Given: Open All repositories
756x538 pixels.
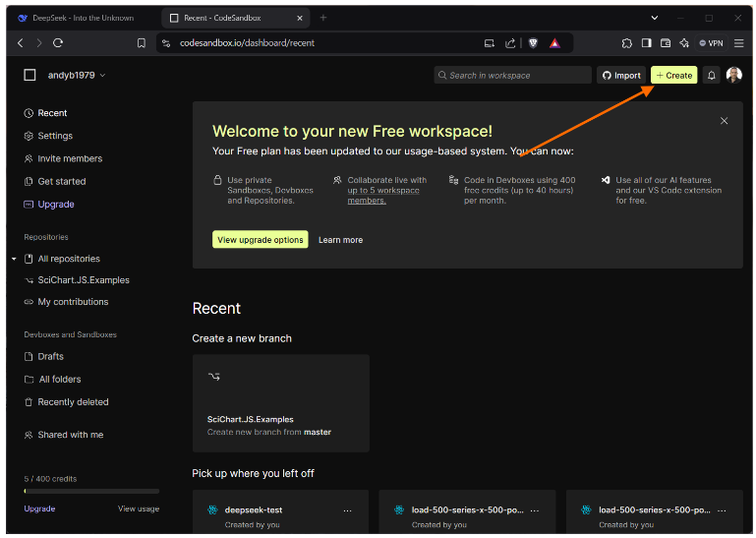Looking at the screenshot, I should coord(62,259).
